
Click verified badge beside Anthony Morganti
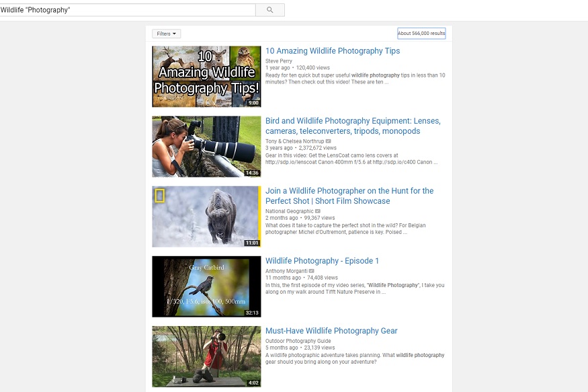click(x=312, y=271)
